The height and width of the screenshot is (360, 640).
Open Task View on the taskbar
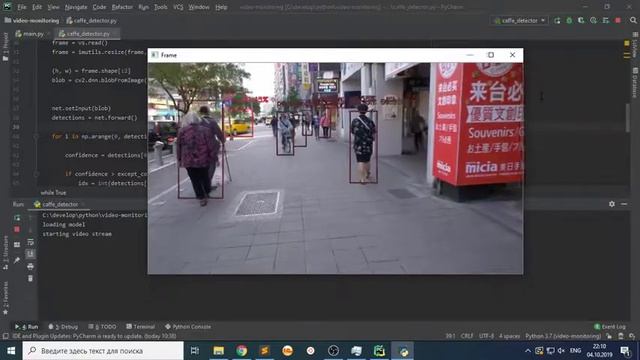(195, 351)
